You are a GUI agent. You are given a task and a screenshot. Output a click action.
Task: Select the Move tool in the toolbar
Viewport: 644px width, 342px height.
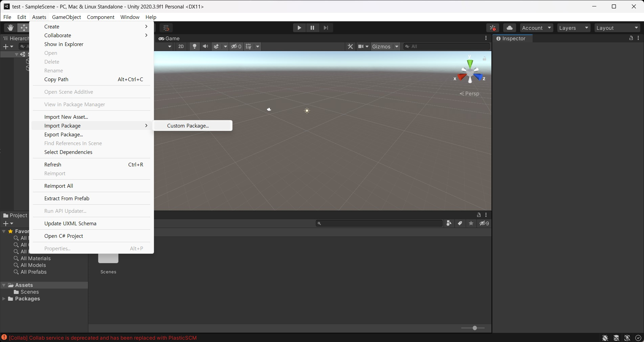point(24,28)
